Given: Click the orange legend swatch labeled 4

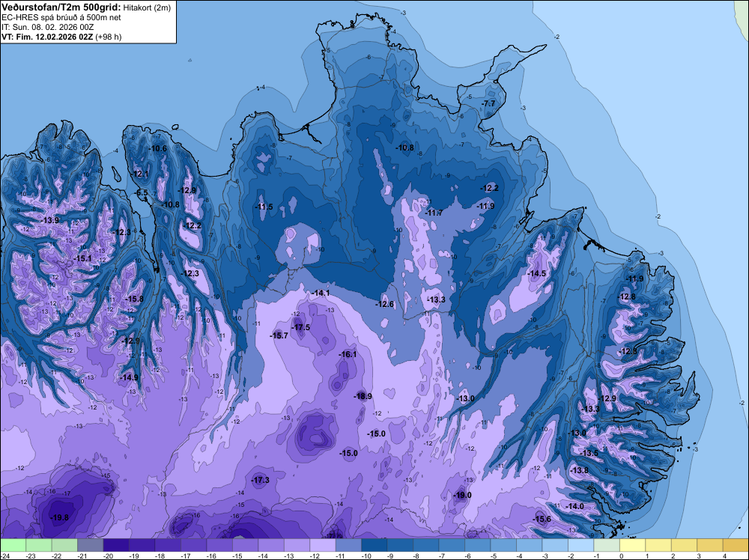Looking at the screenshot, I should pos(736,545).
